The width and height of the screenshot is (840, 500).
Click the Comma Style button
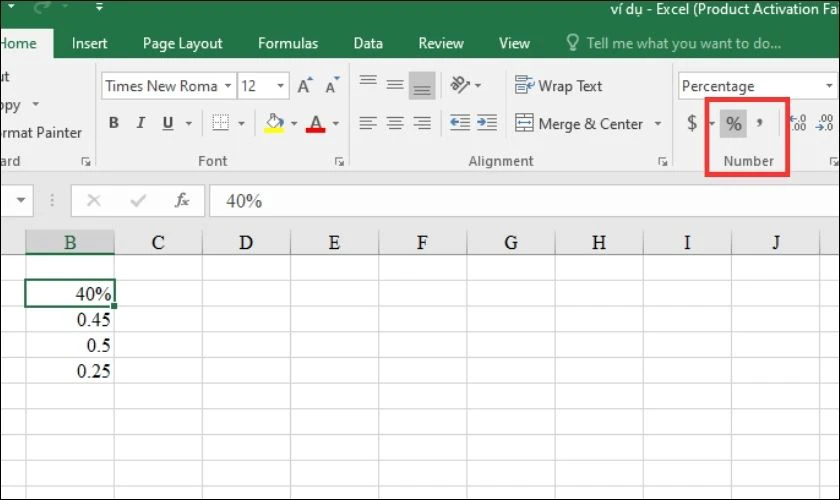[760, 124]
